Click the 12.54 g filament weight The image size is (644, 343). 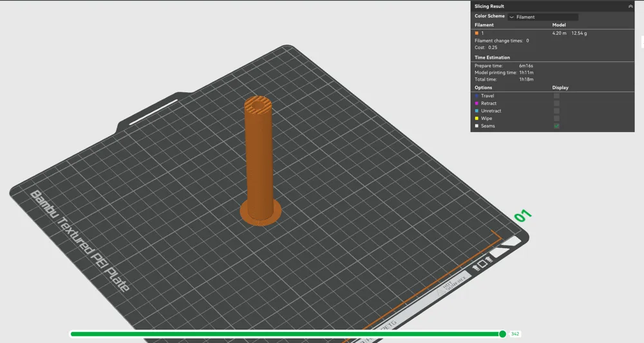pos(579,34)
